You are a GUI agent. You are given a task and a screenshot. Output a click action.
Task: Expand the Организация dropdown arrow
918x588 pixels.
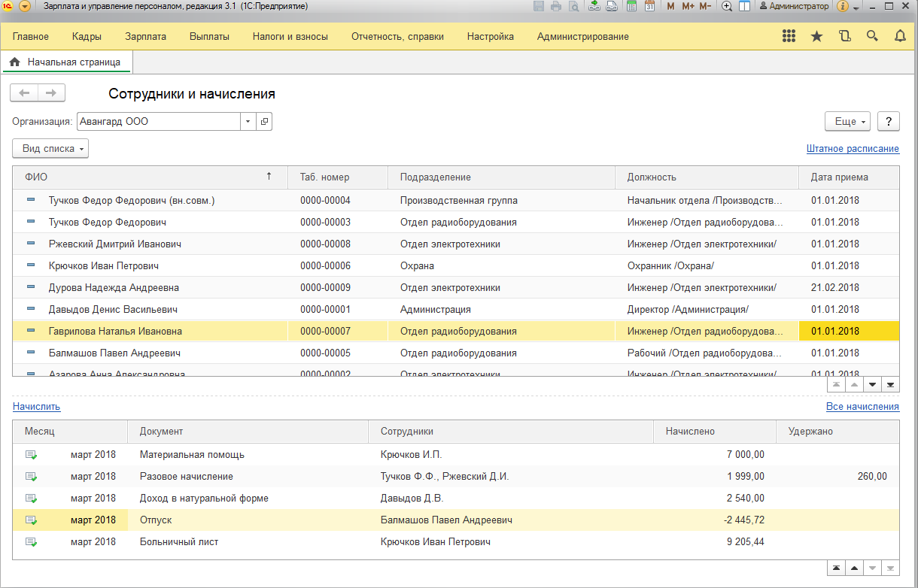tap(248, 121)
